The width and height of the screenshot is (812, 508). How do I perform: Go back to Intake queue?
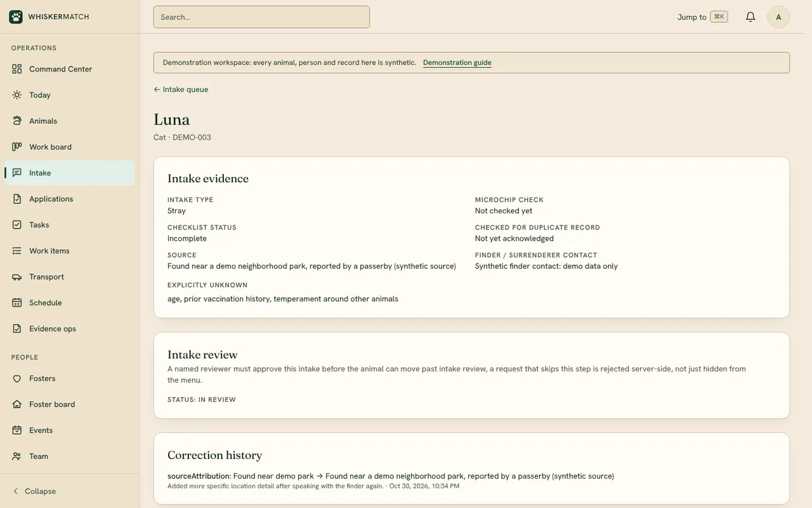click(181, 90)
